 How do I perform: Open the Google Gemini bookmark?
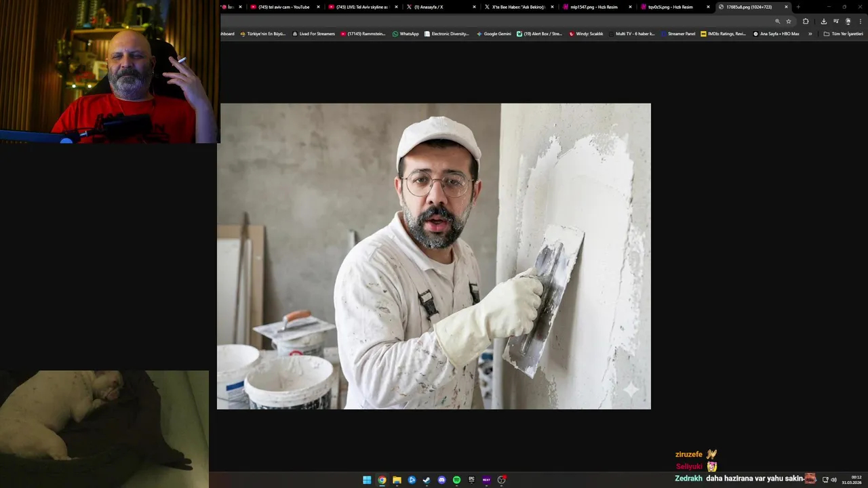(494, 33)
